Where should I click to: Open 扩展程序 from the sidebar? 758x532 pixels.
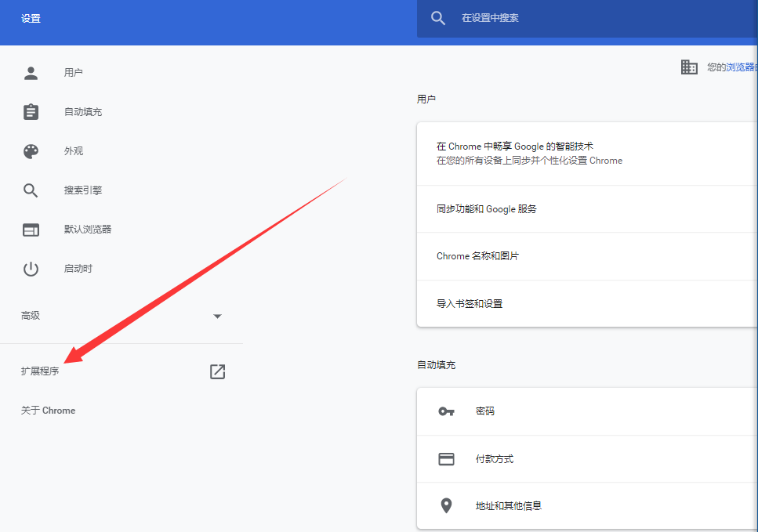tap(40, 371)
